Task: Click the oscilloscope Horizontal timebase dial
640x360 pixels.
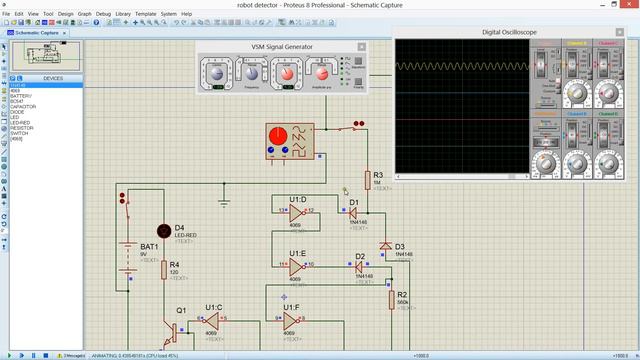Action: pyautogui.click(x=545, y=164)
